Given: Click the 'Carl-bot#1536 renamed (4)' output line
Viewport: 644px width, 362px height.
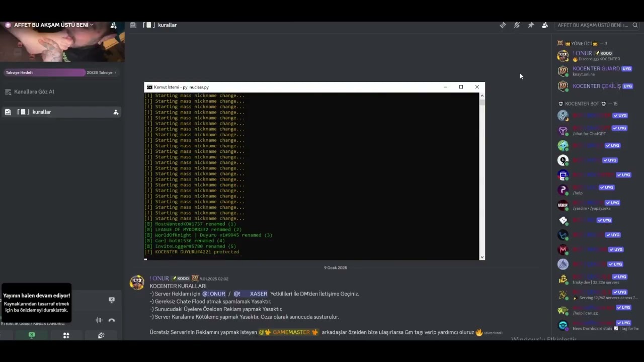Looking at the screenshot, I should [185, 241].
